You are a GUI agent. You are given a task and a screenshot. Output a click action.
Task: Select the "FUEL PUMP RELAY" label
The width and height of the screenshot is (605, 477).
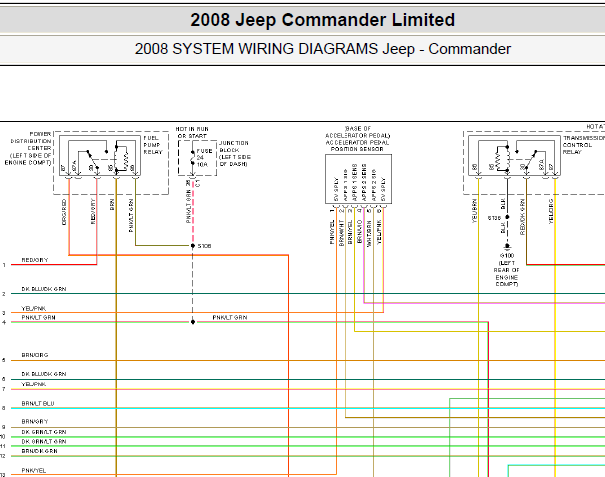(153, 145)
